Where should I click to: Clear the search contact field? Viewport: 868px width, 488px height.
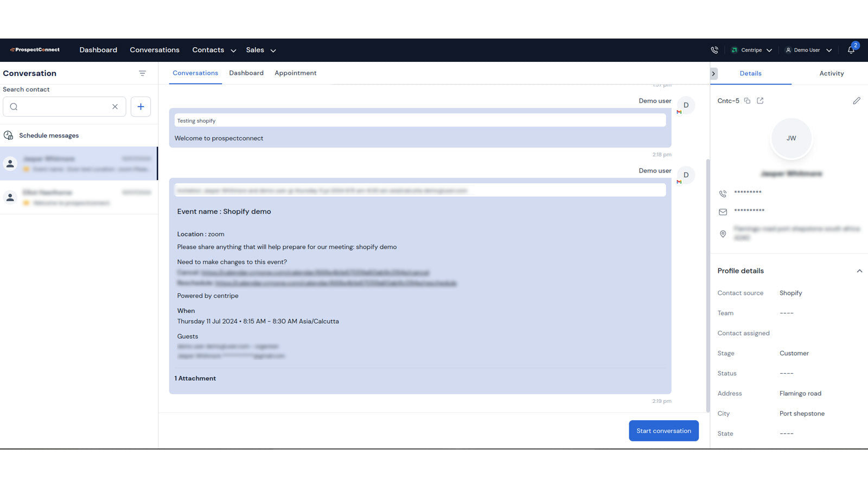tap(115, 107)
